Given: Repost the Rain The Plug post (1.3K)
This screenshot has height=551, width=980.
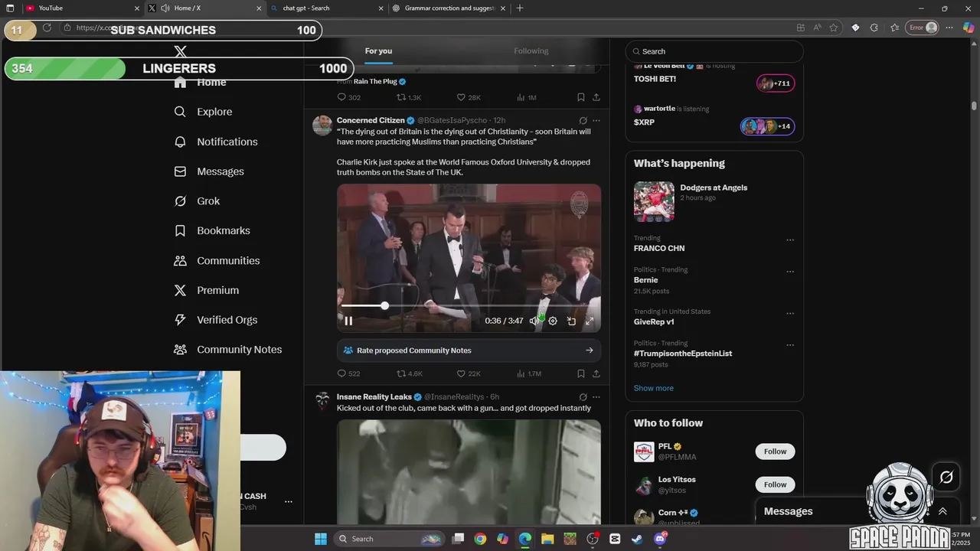Looking at the screenshot, I should (409, 97).
